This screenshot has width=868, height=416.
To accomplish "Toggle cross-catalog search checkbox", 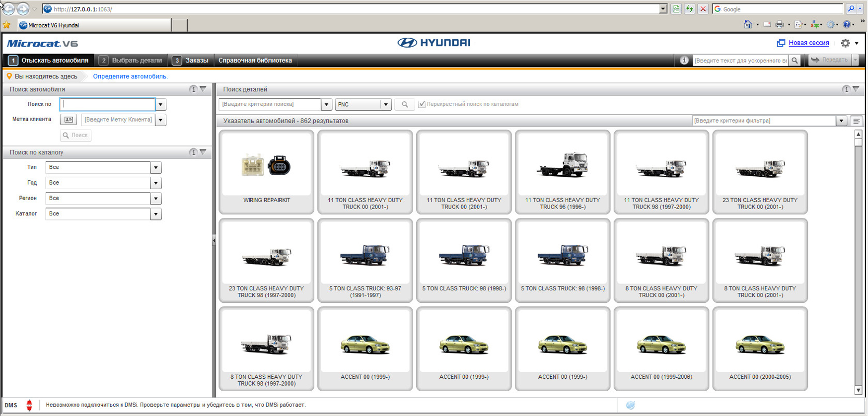I will (x=422, y=104).
